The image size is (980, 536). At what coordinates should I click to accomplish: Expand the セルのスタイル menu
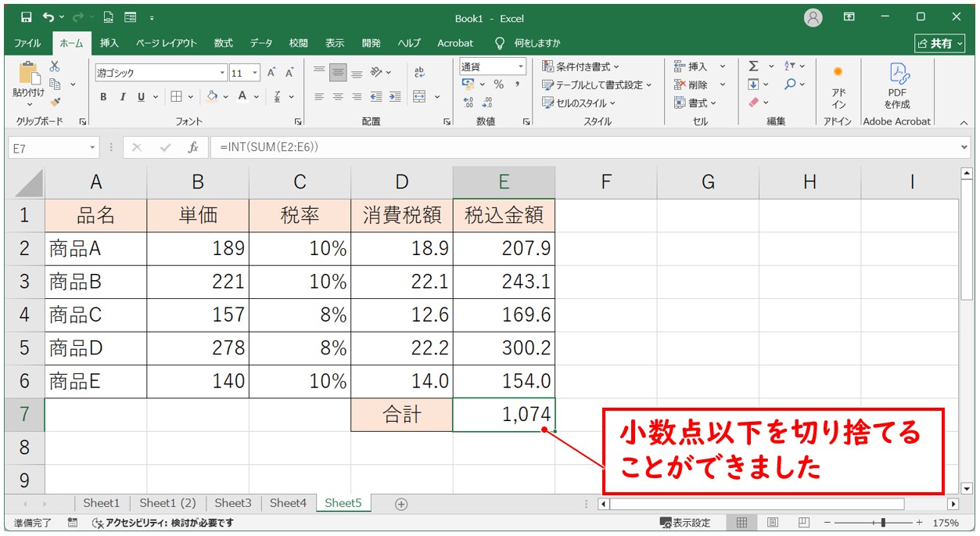(579, 103)
